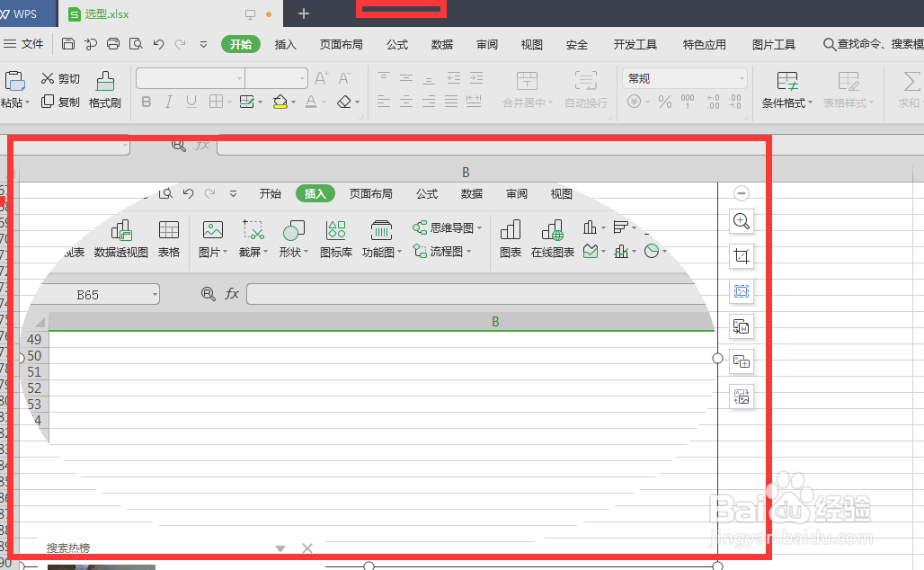Click the font color swatch
Screen dimensions: 924x570
click(x=311, y=102)
